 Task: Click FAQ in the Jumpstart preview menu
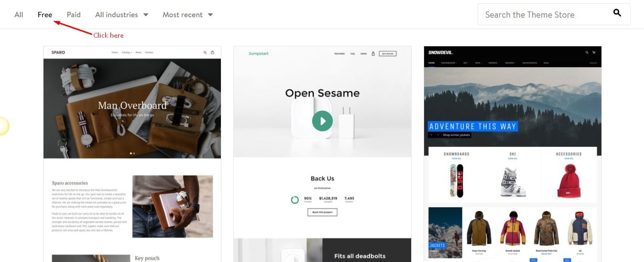[x=352, y=54]
